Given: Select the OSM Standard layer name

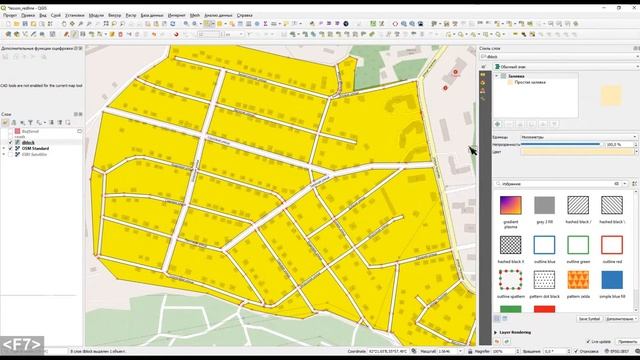Looking at the screenshot, I should coord(36,149).
